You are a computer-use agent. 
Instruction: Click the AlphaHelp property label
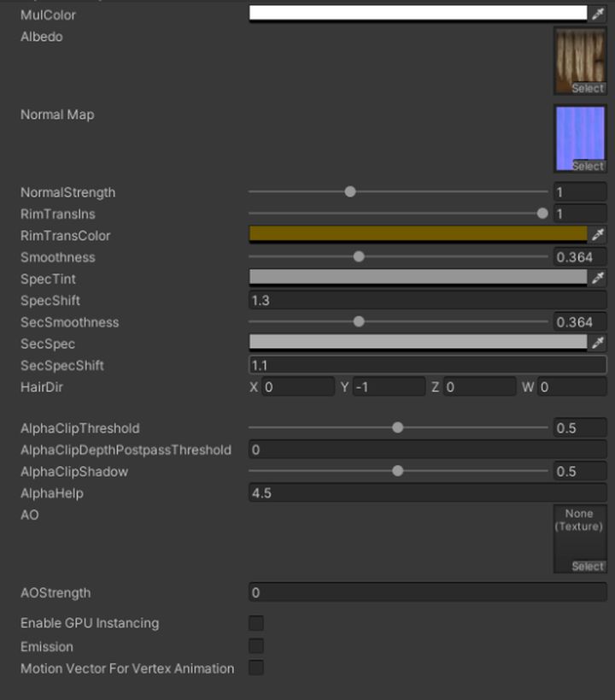pos(52,493)
